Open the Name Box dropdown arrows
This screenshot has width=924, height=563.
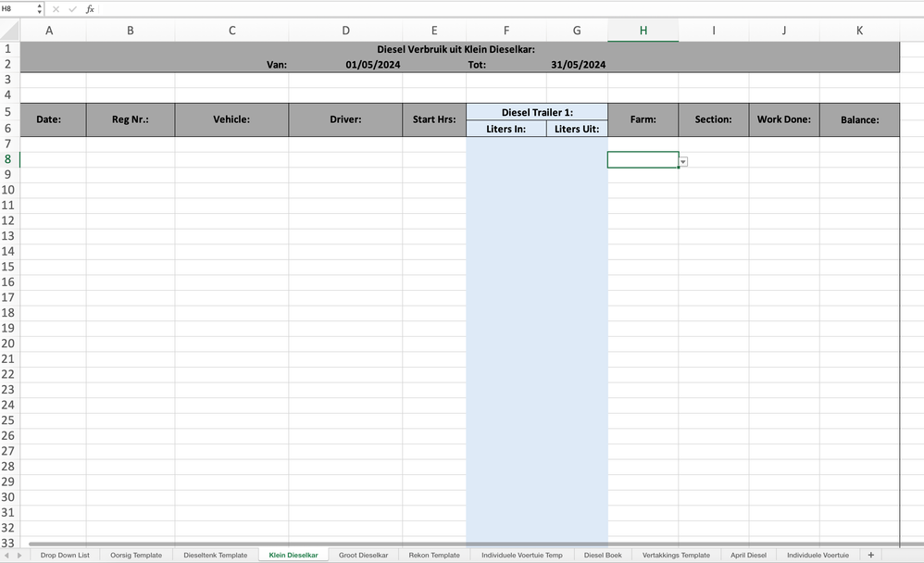[40, 9]
